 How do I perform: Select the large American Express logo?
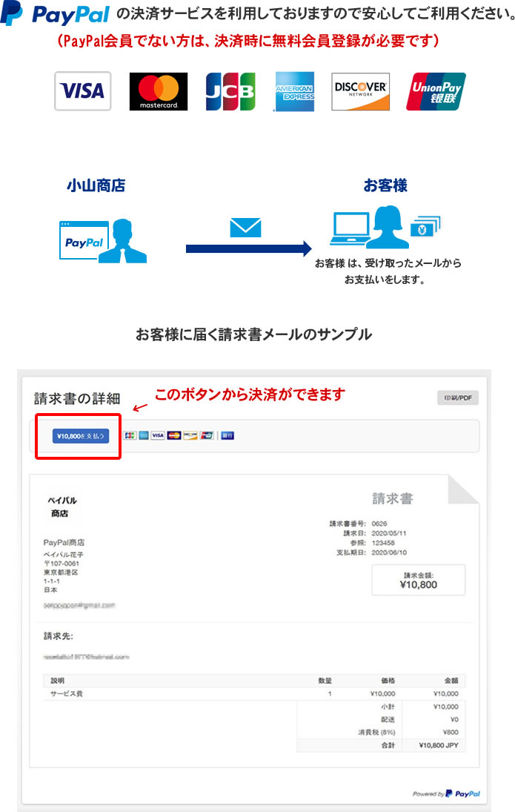[294, 92]
